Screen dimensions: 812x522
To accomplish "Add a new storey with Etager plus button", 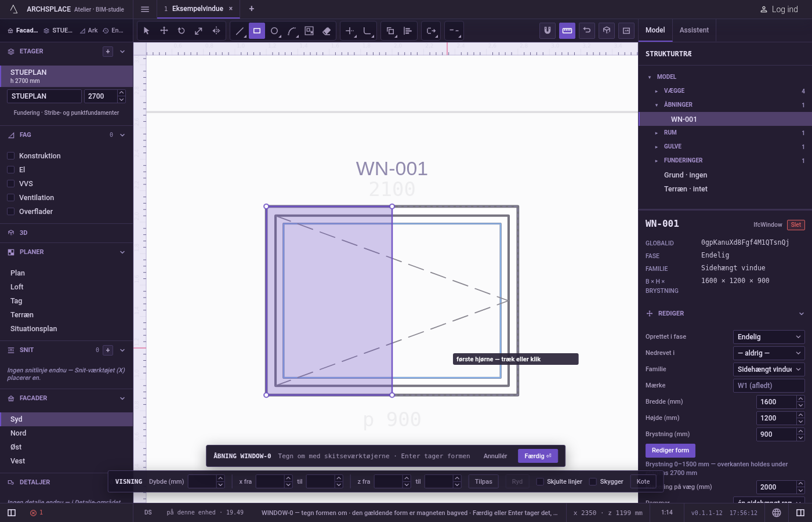I will click(108, 52).
